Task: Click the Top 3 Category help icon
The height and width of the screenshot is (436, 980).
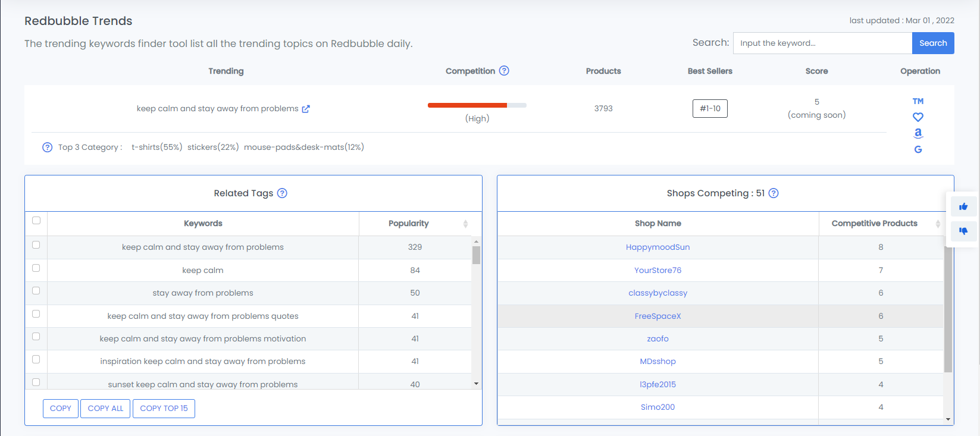Action: point(48,148)
